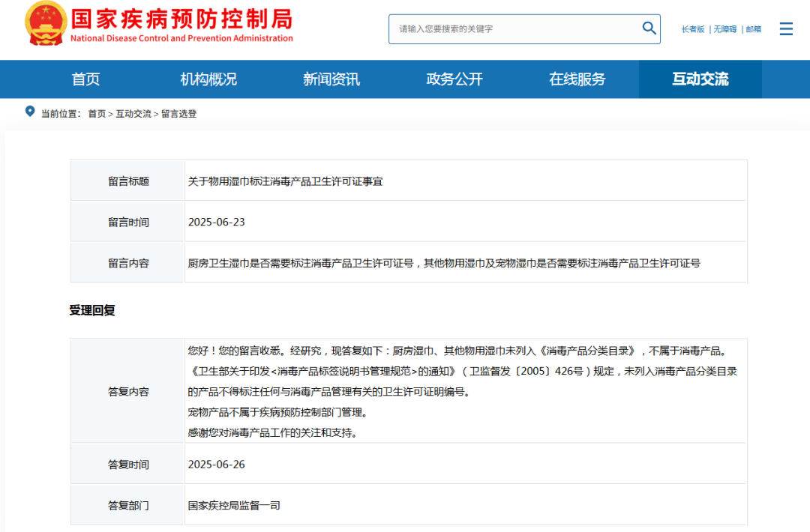The image size is (810, 532).
Task: Open the 机构概况 navigation tab
Action: (x=208, y=79)
